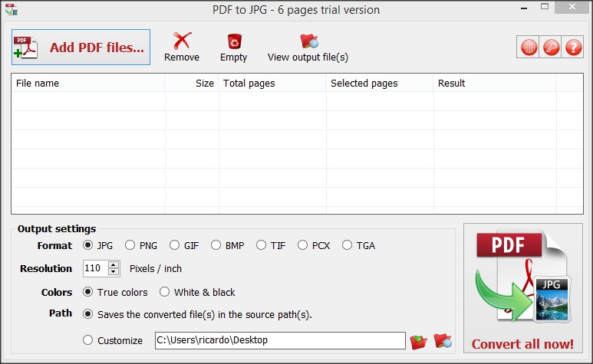Screen dimensions: 593x364
Task: Open custom output folder with magnifier folder icon
Action: coord(443,340)
